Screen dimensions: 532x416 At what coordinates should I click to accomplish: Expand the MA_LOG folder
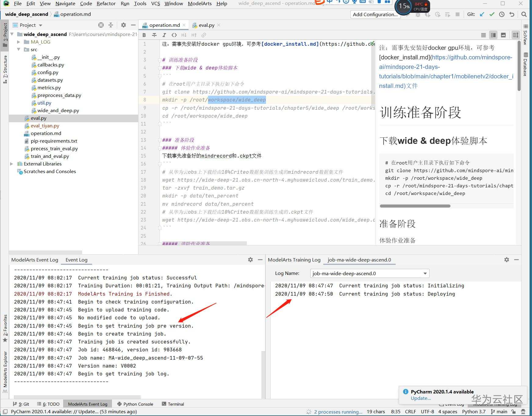[19, 42]
